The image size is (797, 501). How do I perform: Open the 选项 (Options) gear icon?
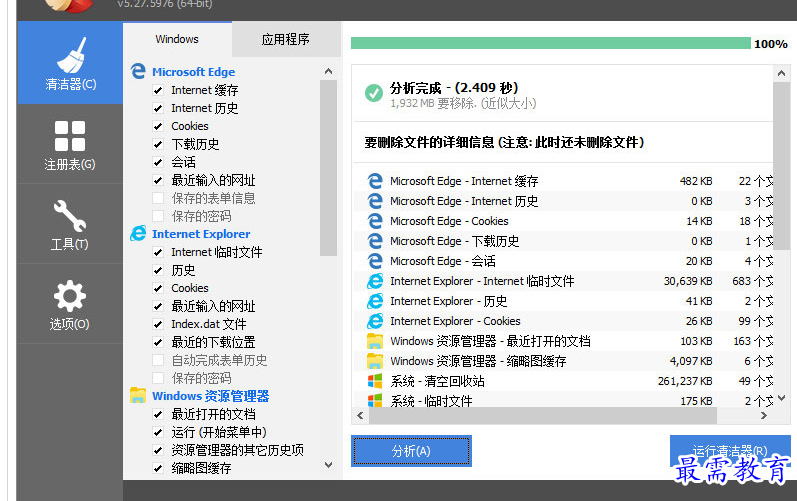70,296
